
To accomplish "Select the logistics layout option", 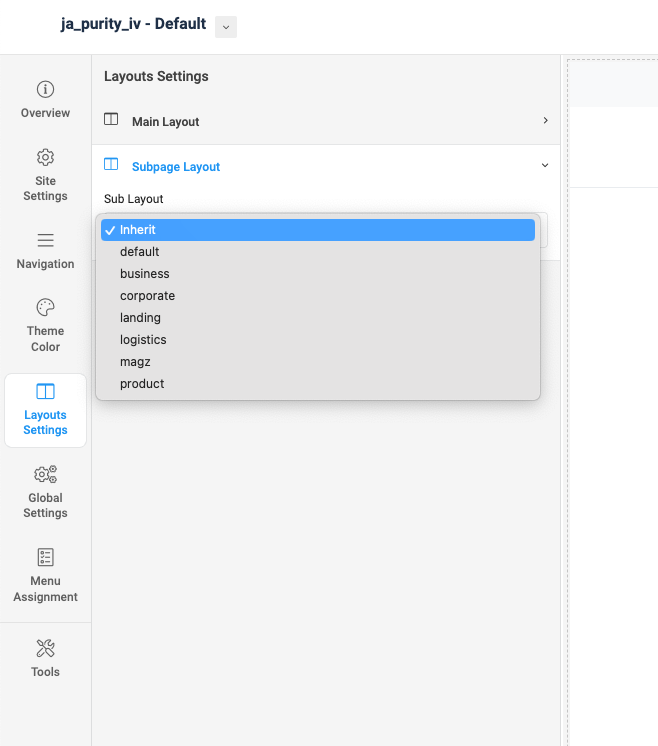I will [x=143, y=340].
